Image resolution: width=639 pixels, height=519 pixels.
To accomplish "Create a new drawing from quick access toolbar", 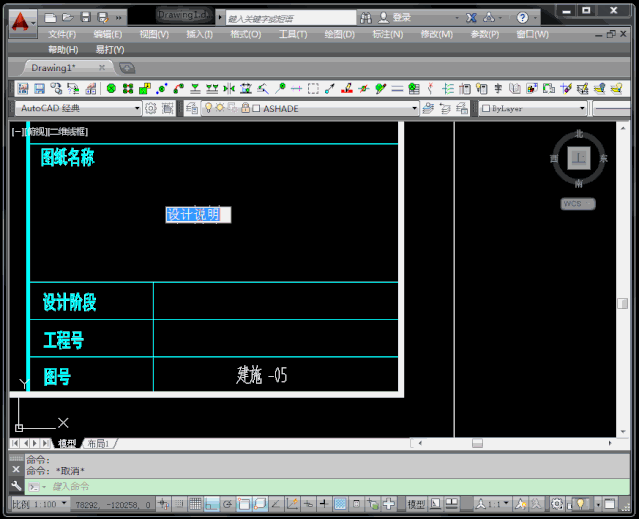I will [x=50, y=18].
